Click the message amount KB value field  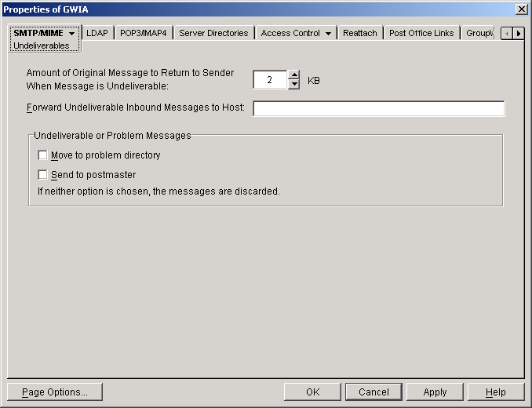coord(270,80)
